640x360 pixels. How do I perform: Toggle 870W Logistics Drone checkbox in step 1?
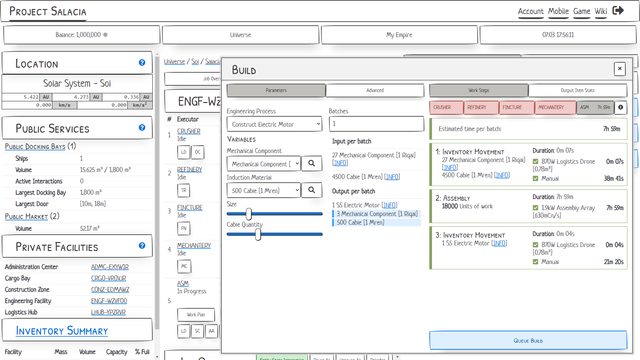coord(535,162)
